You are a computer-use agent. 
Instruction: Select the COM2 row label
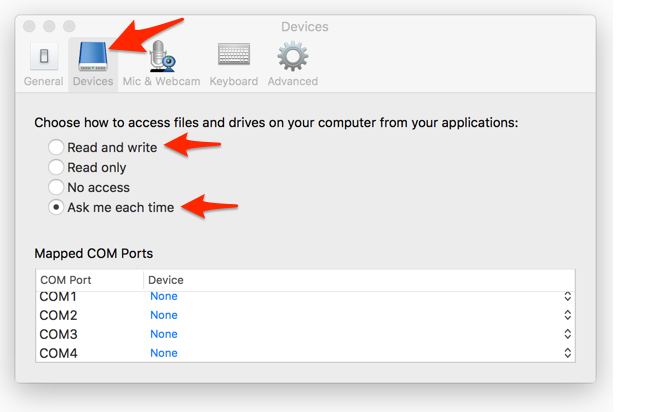(58, 316)
